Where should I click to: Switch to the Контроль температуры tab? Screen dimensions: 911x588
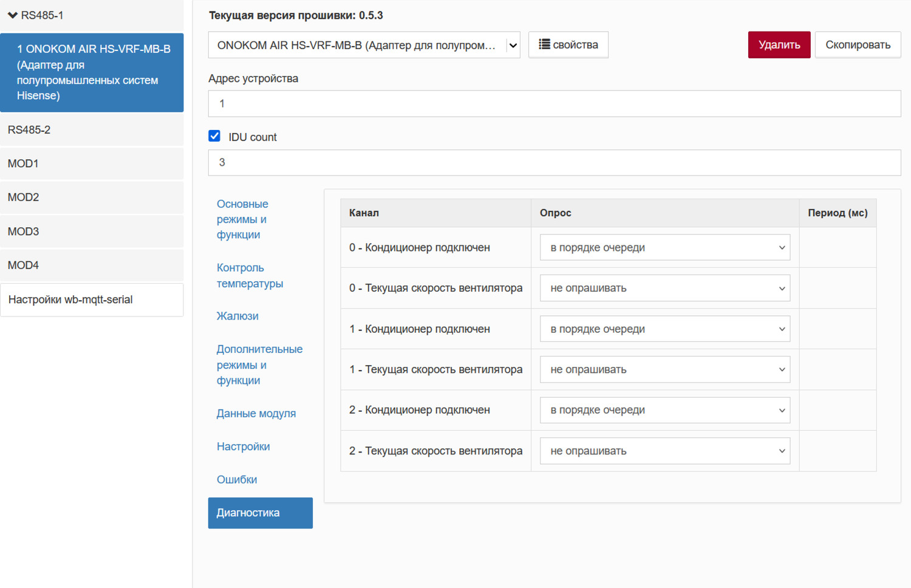pos(250,275)
